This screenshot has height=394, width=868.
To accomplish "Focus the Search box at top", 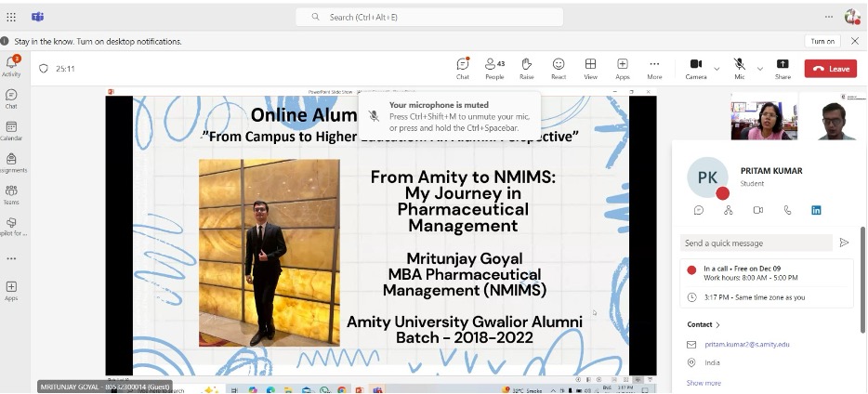I will (429, 17).
